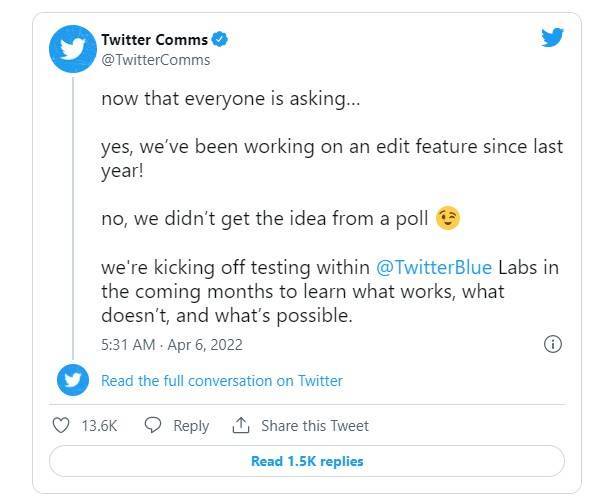Open the Twitter Comms display name
The image size is (616, 500).
(x=155, y=40)
